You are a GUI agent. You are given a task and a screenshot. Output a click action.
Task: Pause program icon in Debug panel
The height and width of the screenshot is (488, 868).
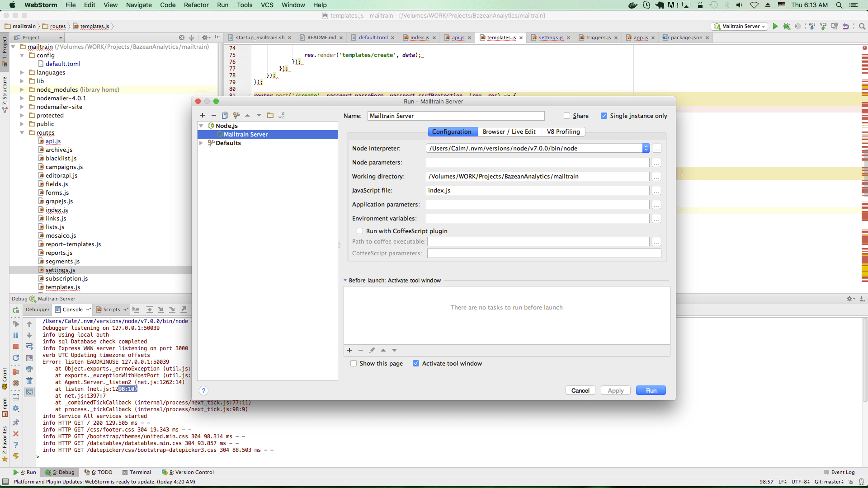[16, 335]
